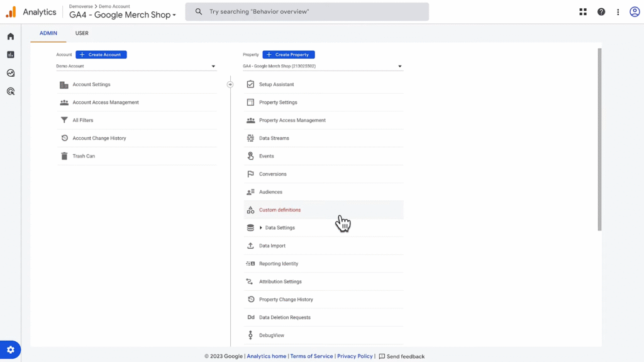Open the GA4 property selector dropdown
The height and width of the screenshot is (362, 644).
(323, 66)
